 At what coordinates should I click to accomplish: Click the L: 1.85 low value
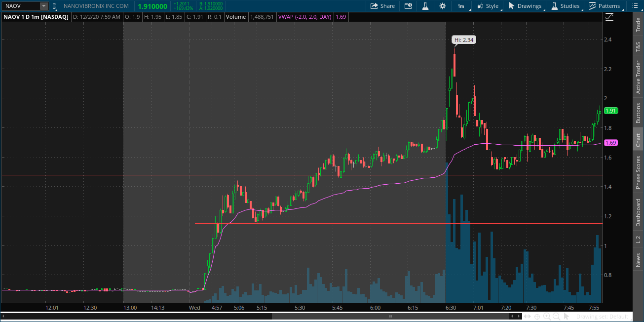click(174, 17)
